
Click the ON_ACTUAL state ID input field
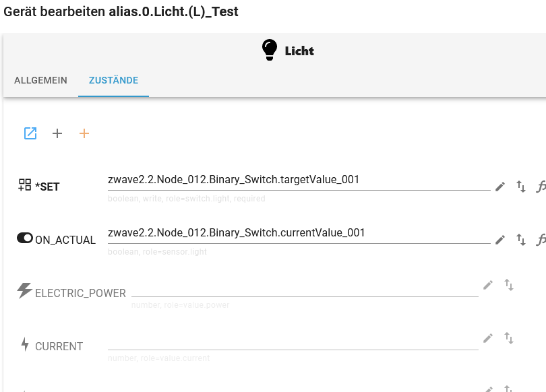tap(297, 233)
